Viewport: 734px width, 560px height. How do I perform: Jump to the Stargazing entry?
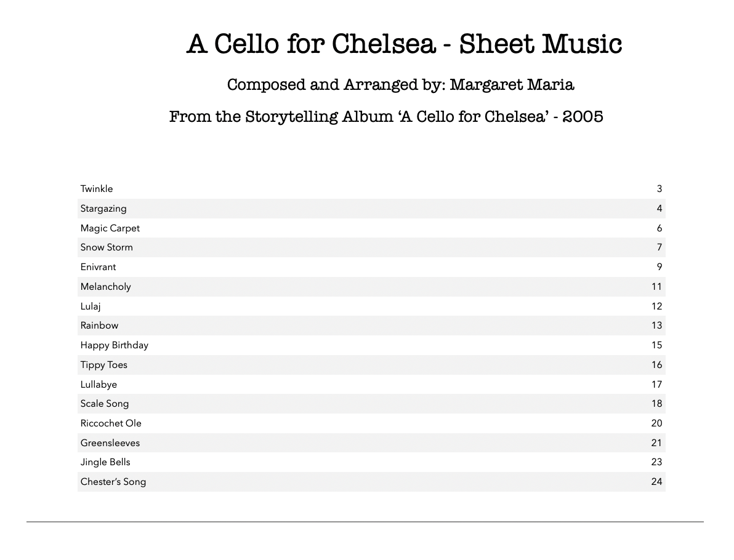click(103, 209)
